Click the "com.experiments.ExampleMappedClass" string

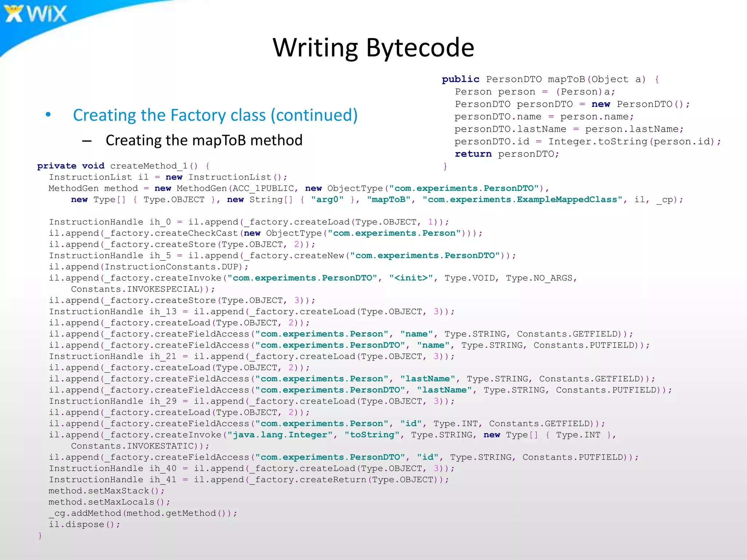click(522, 199)
